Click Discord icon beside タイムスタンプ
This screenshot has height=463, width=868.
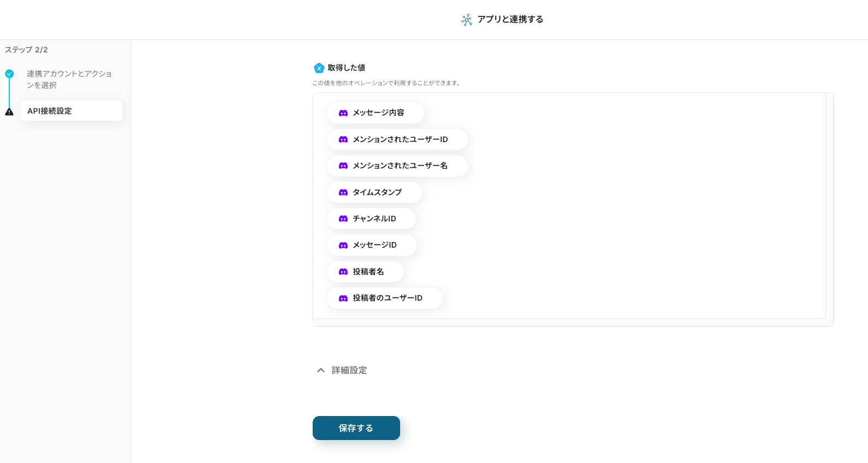pos(343,192)
